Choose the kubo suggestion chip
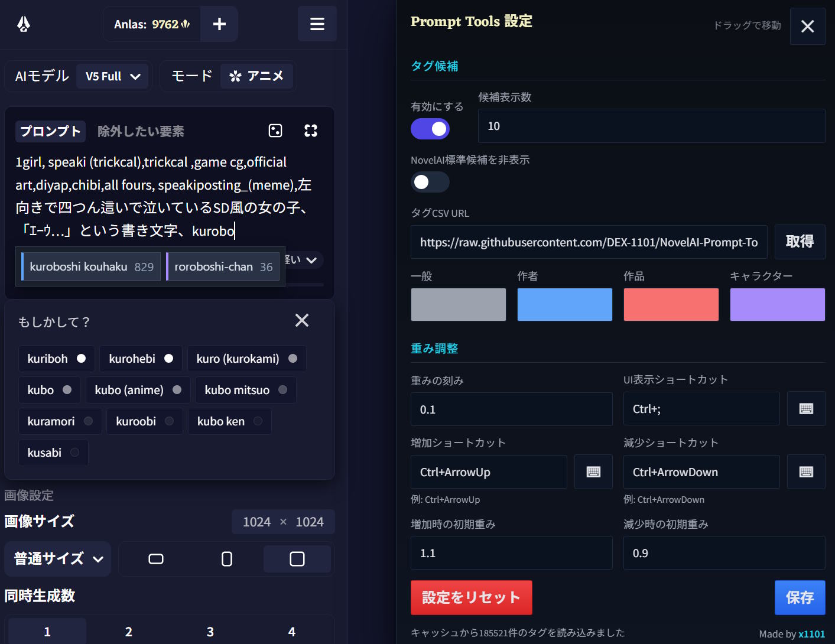 (x=50, y=390)
